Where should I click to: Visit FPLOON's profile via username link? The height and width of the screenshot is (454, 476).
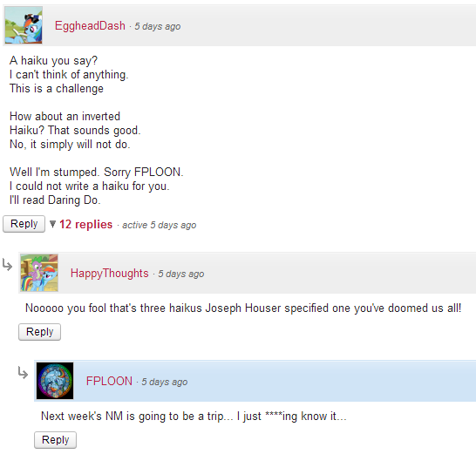pyautogui.click(x=109, y=381)
